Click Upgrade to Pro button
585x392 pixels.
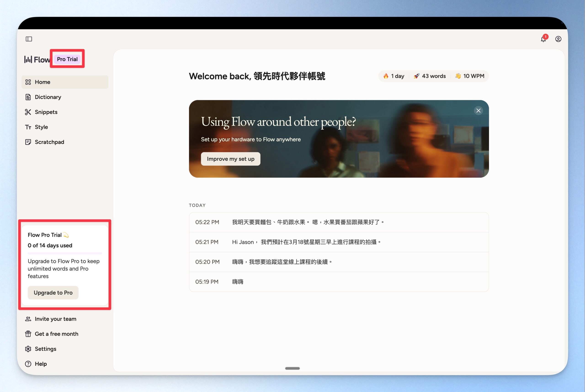(x=53, y=292)
